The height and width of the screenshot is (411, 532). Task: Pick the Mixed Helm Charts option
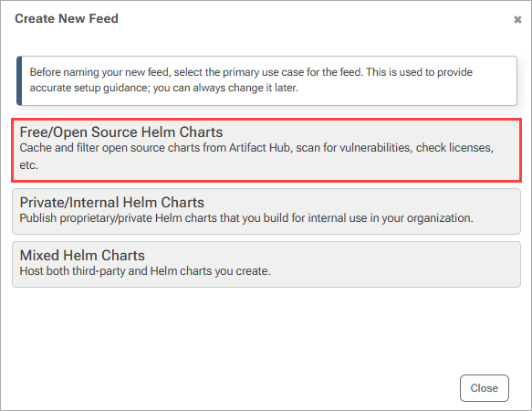point(266,264)
